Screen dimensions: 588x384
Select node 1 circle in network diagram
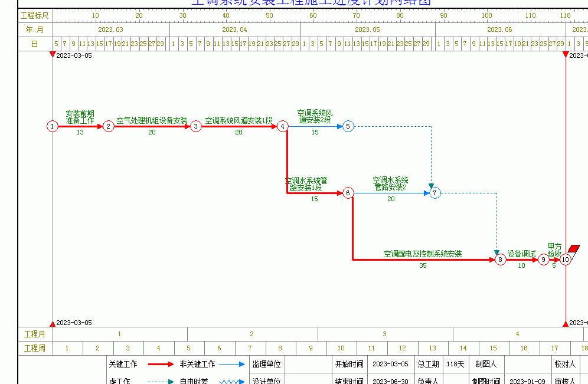[x=53, y=126]
